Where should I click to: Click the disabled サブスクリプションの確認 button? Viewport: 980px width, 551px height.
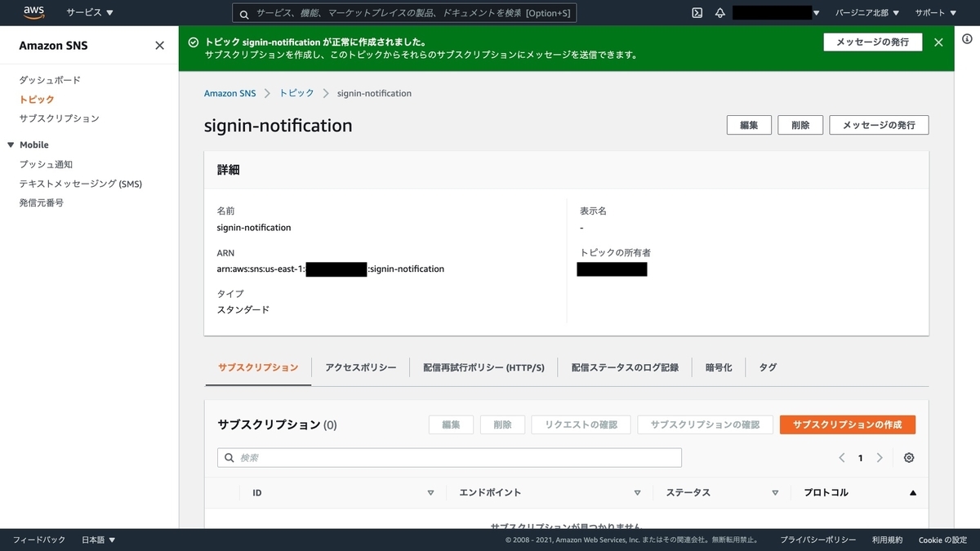[x=705, y=424]
